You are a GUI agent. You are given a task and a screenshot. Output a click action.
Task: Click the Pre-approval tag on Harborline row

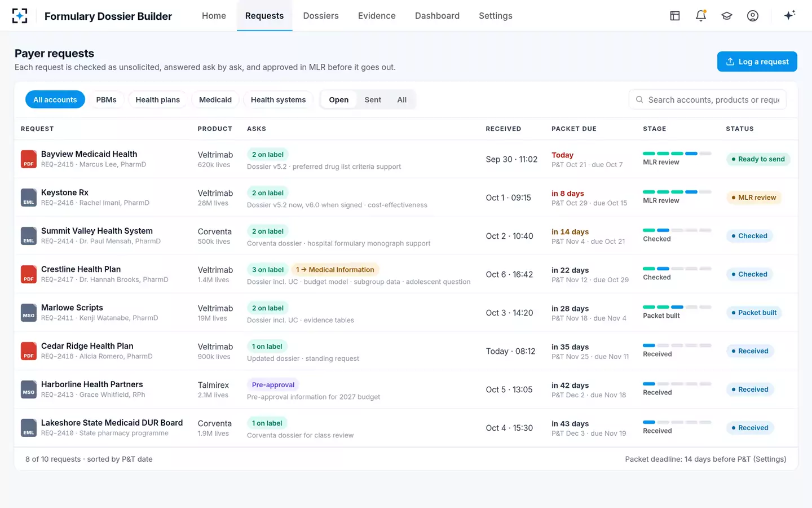pos(273,385)
